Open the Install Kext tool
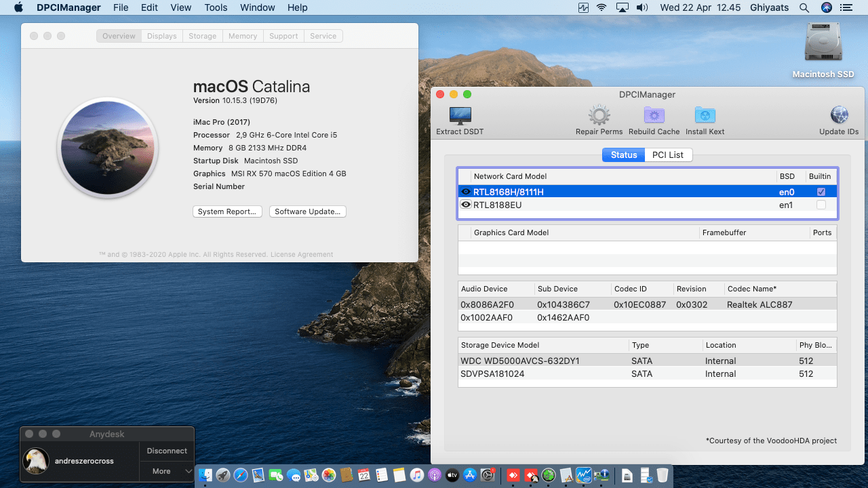 [x=705, y=116]
